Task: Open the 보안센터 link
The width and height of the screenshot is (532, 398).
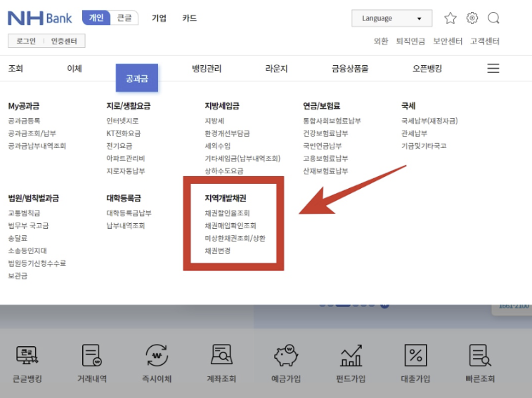Action: coord(448,41)
